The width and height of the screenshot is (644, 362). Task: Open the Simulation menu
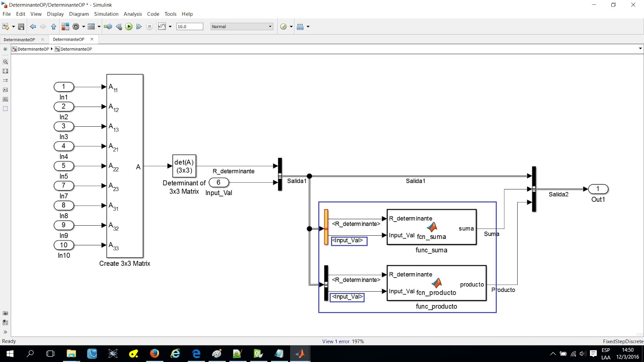(x=106, y=14)
